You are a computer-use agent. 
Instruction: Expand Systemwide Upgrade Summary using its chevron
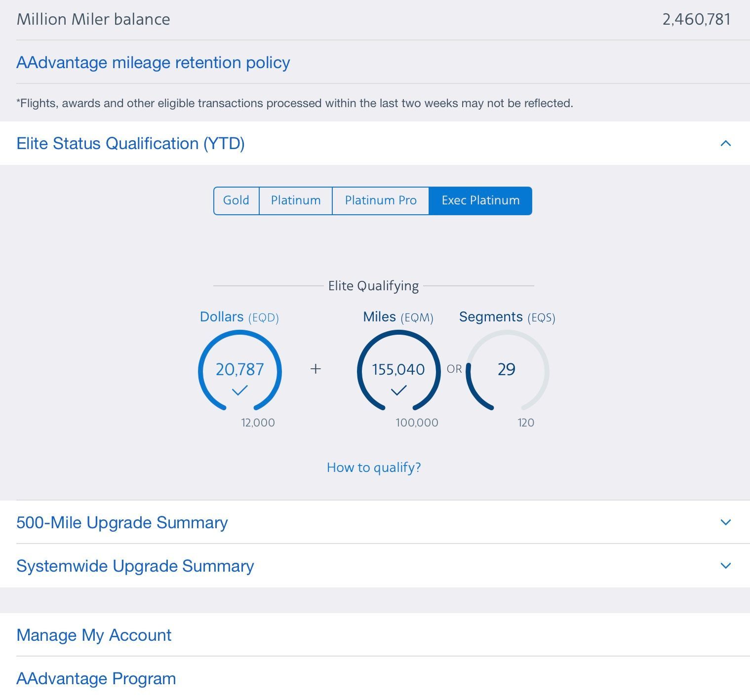[x=725, y=566]
